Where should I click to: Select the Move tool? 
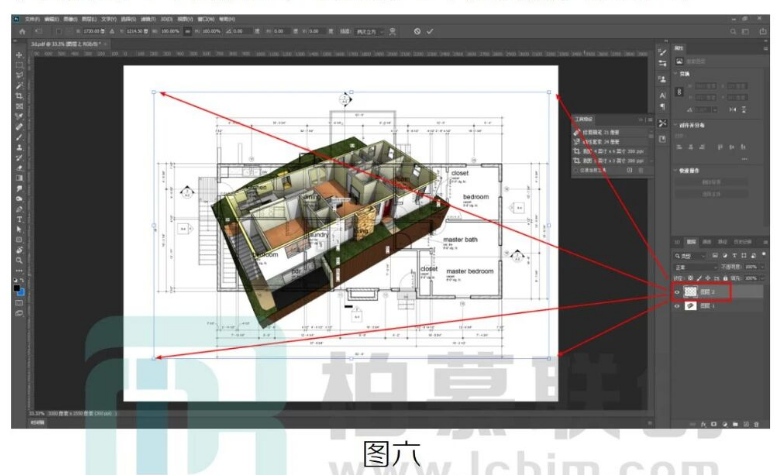coord(19,55)
